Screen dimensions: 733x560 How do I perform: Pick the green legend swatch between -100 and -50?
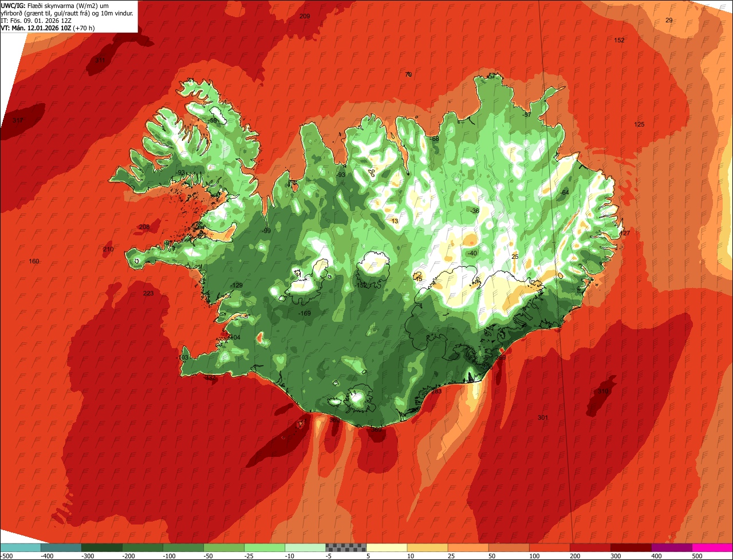tap(183, 547)
